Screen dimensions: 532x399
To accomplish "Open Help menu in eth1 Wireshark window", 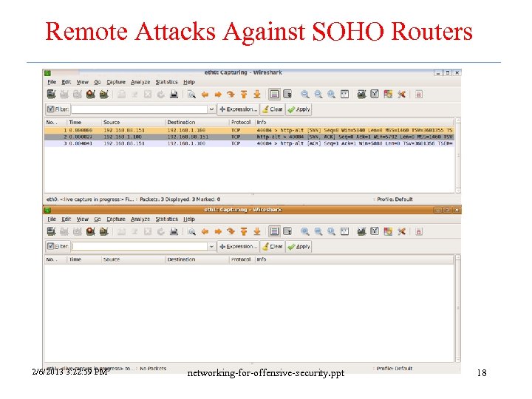I will pos(189,219).
